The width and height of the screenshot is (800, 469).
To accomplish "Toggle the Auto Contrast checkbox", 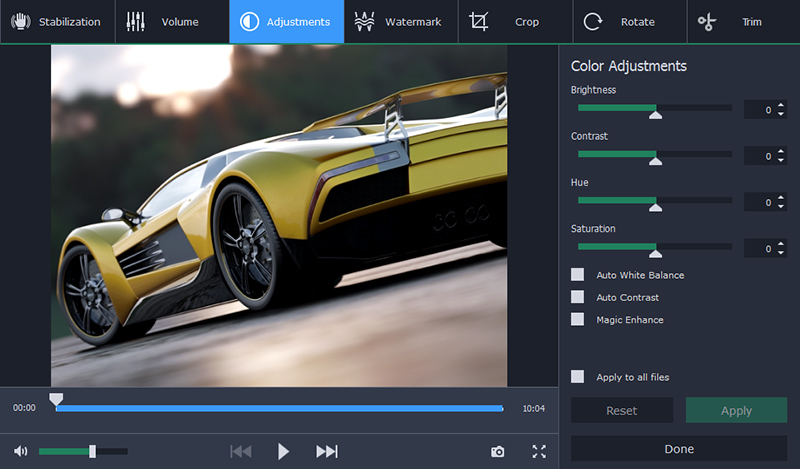I will tap(577, 297).
